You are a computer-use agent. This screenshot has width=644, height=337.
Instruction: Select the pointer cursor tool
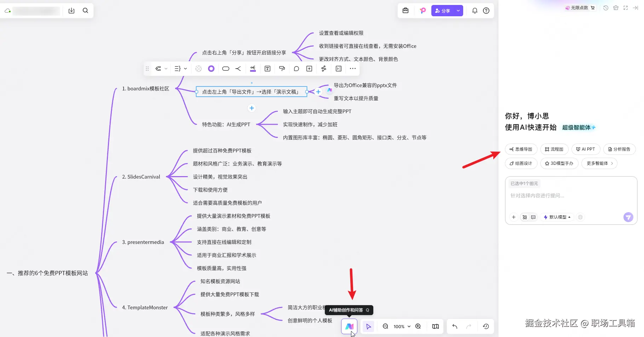click(x=368, y=326)
